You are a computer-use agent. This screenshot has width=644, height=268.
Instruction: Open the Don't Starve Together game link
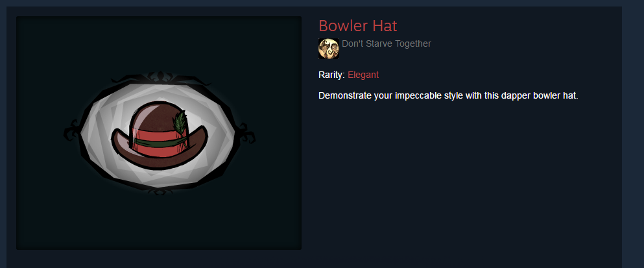coord(387,43)
